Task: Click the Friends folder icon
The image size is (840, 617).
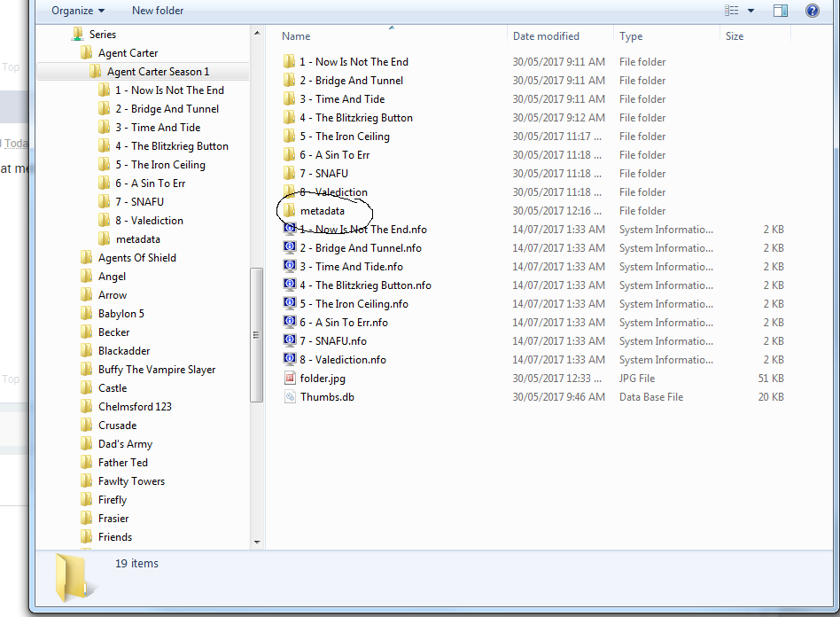Action: 86,536
